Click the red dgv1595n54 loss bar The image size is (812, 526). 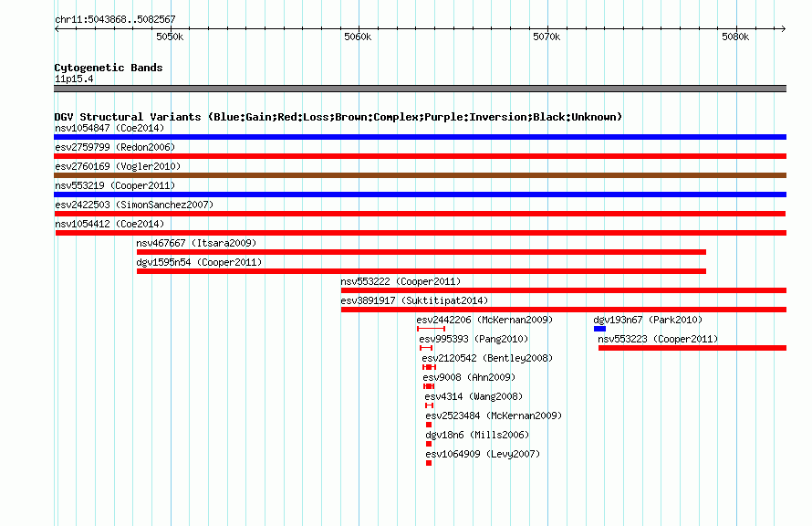[422, 271]
